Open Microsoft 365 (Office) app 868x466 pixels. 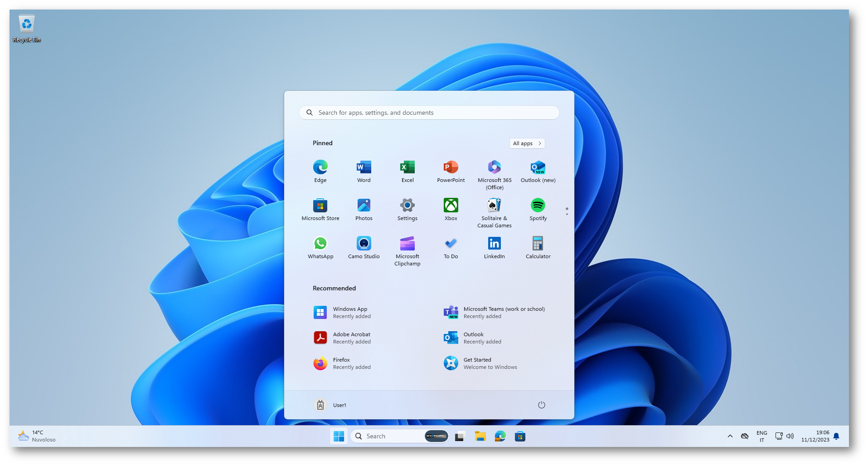tap(495, 174)
